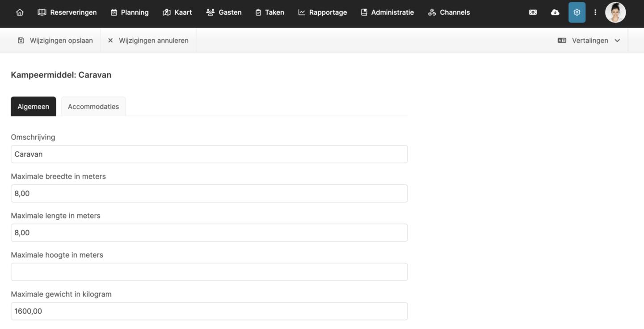Open the three-dot more options menu
The height and width of the screenshot is (329, 644).
tap(595, 12)
